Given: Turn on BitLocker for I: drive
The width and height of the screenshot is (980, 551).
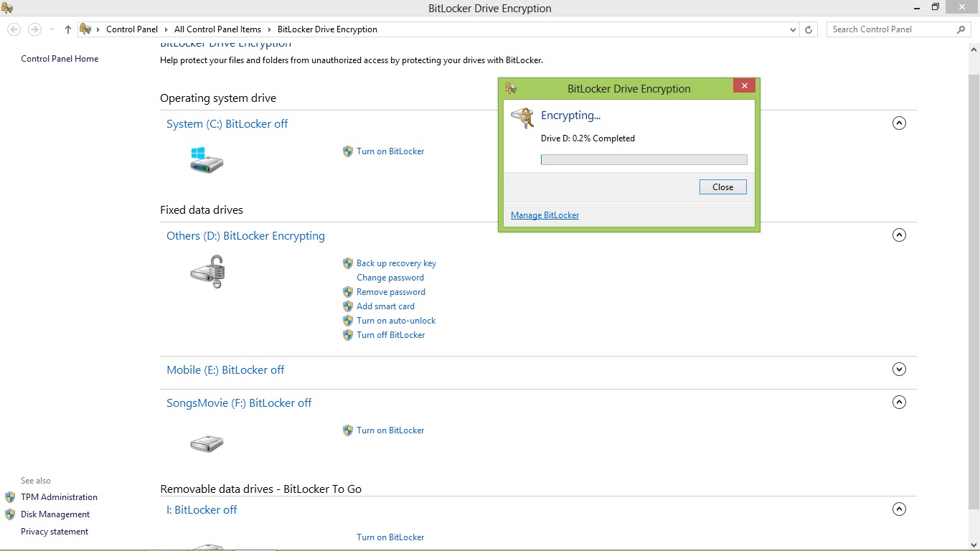Looking at the screenshot, I should tap(390, 537).
